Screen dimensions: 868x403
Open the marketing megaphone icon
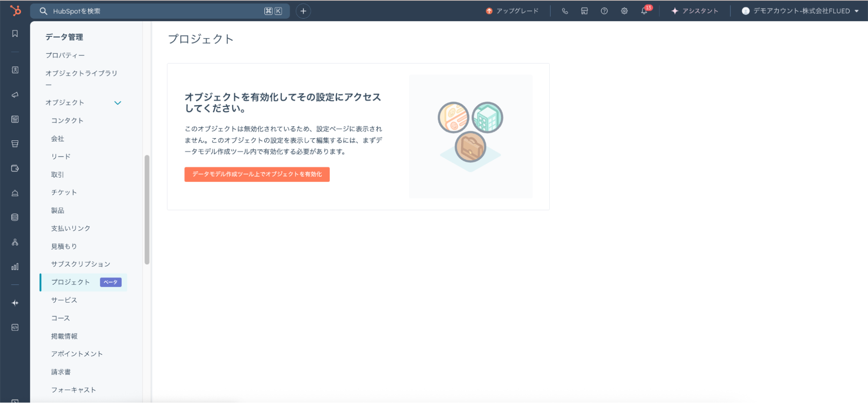click(x=15, y=95)
